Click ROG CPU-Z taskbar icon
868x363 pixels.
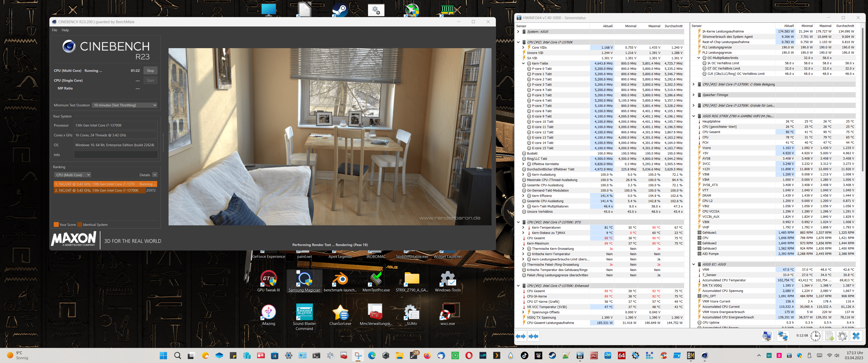click(594, 355)
